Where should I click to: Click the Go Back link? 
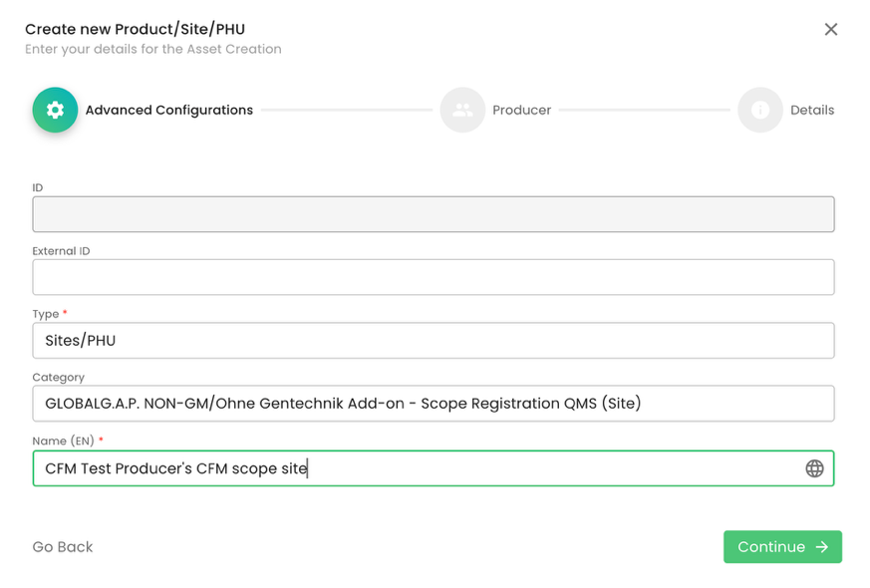pyautogui.click(x=63, y=547)
